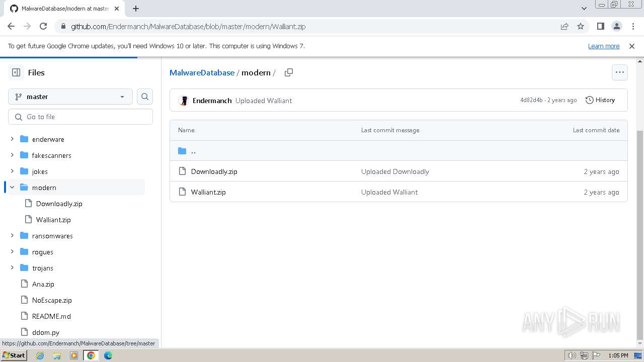Click the Learn more link

603,46
